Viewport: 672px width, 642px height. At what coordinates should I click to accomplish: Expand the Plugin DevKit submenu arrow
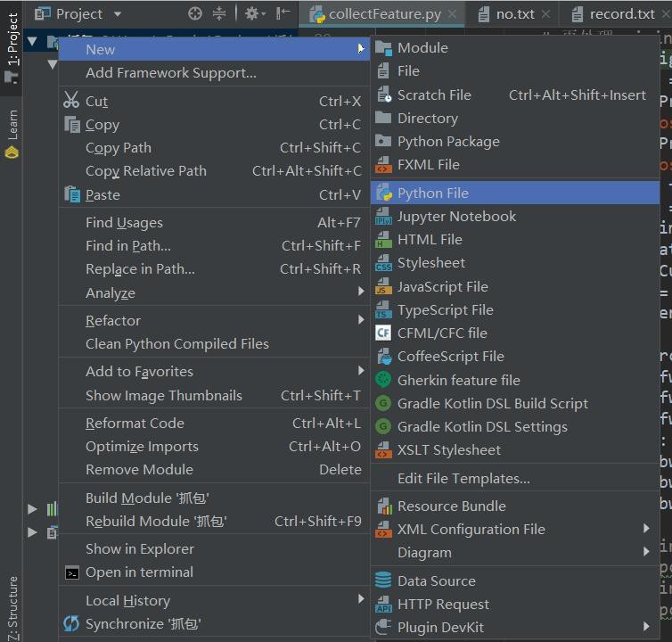pos(646,627)
